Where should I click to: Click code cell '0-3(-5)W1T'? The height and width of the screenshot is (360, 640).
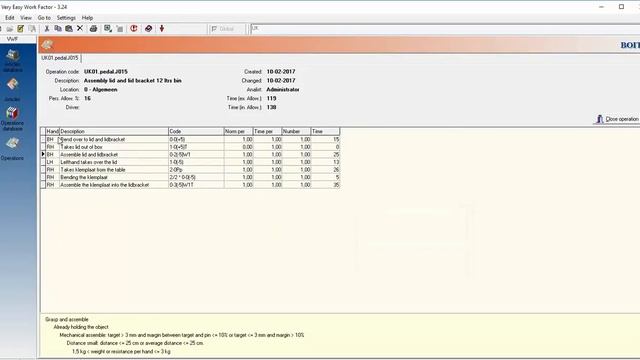tap(196, 185)
